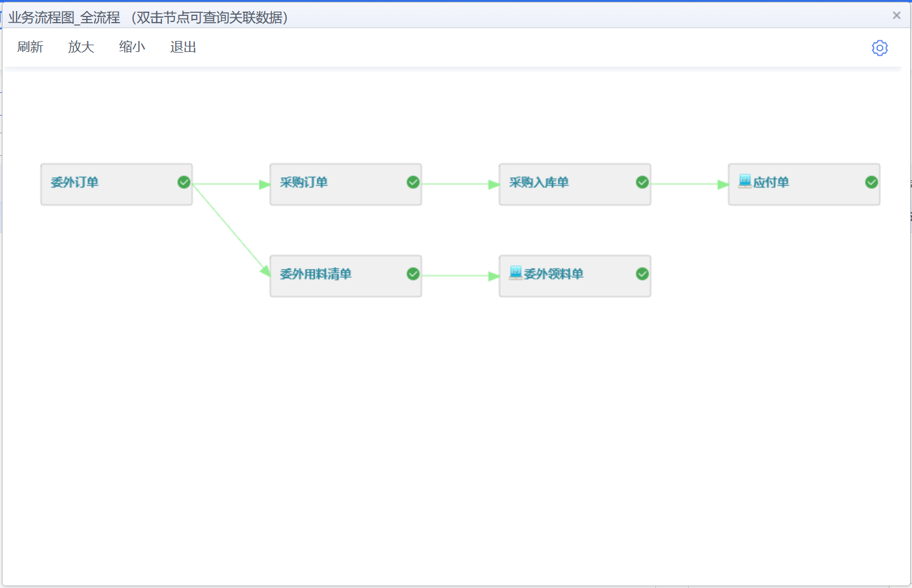This screenshot has height=588, width=912.
Task: Select the 应付单 node label
Action: (771, 182)
